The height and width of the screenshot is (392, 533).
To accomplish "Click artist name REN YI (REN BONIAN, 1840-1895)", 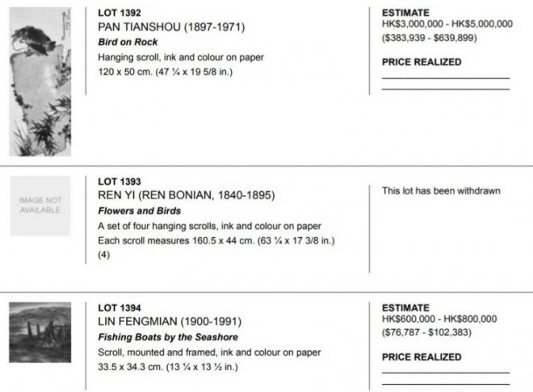I will click(x=187, y=194).
